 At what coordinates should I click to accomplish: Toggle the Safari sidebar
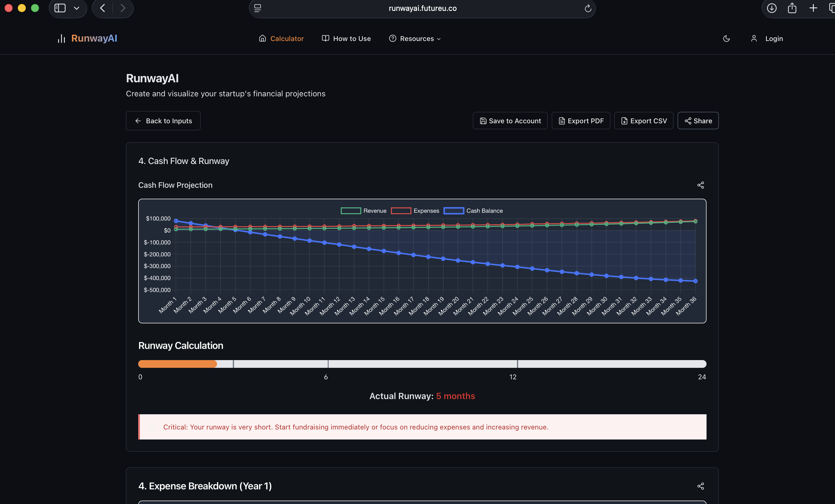coord(60,8)
